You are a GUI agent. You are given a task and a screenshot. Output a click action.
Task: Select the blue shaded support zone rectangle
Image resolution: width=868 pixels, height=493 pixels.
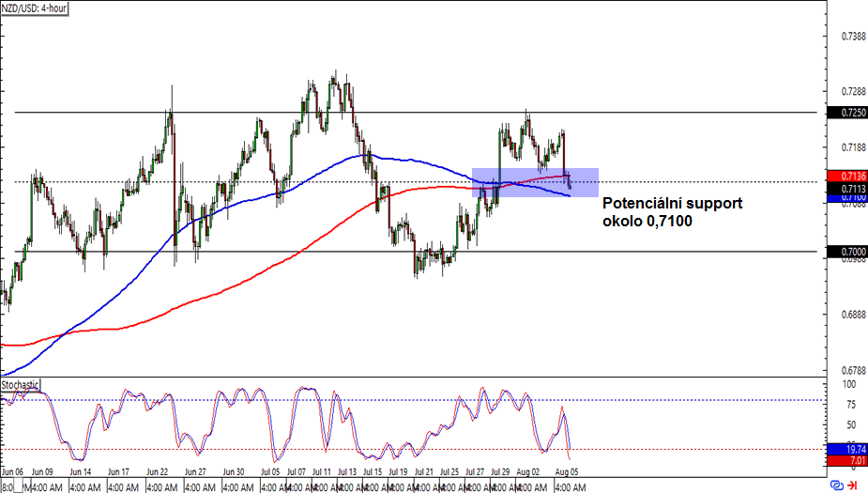point(535,182)
